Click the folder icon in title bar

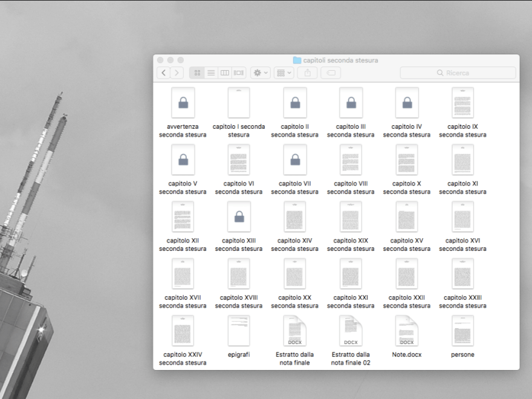pyautogui.click(x=297, y=60)
